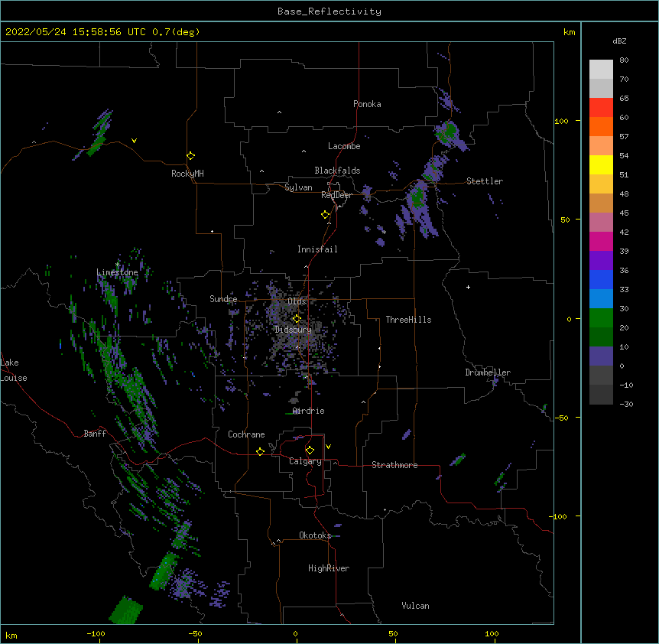Click the yellow diamond marker above Calgary label

pyautogui.click(x=310, y=450)
